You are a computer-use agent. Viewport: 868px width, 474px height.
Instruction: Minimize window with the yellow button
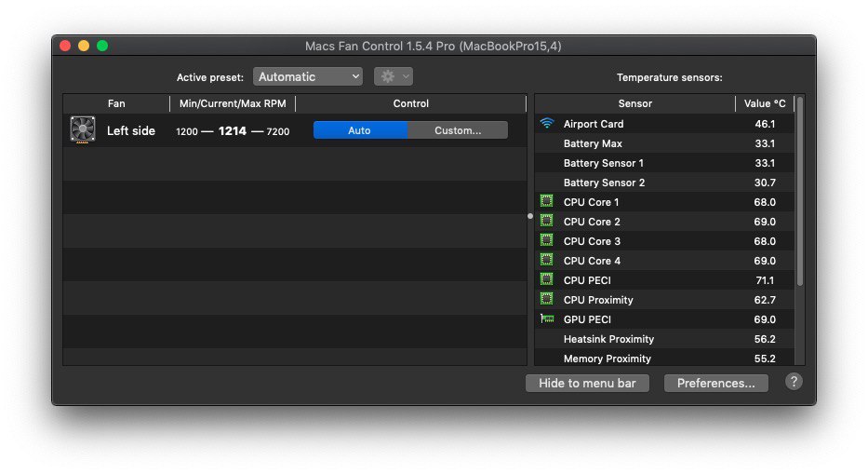(x=84, y=46)
